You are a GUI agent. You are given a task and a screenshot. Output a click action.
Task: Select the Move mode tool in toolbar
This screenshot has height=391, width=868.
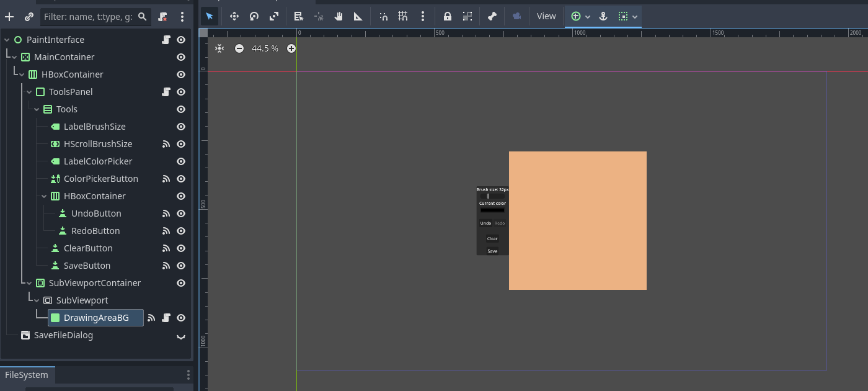(234, 16)
